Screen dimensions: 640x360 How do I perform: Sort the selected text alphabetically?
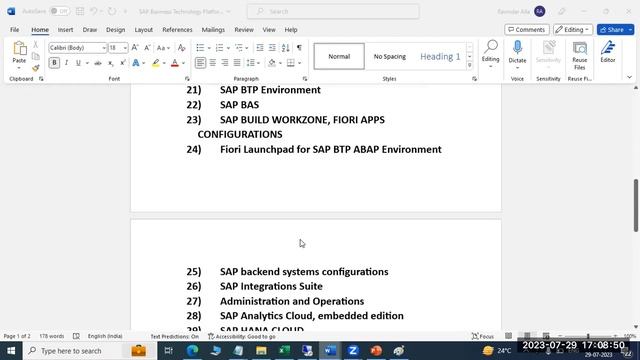[286, 48]
